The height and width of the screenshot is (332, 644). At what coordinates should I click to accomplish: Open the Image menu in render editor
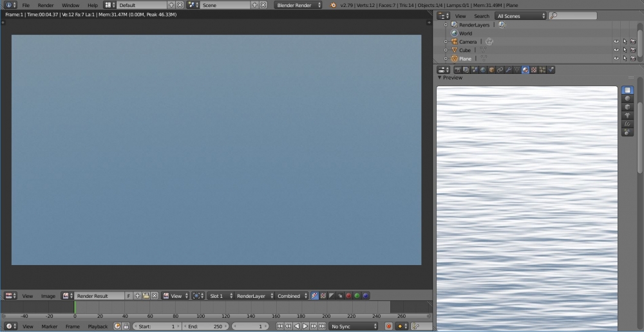pos(48,296)
